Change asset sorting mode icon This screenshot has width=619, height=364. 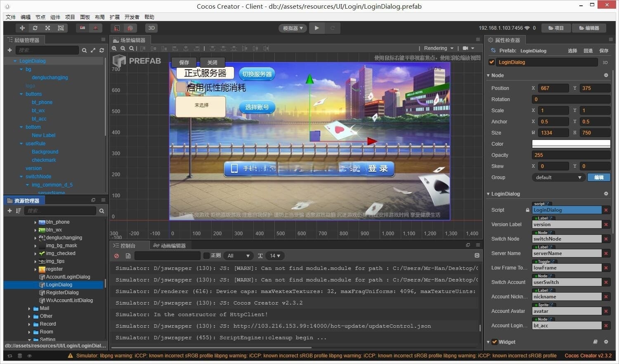[x=18, y=210]
